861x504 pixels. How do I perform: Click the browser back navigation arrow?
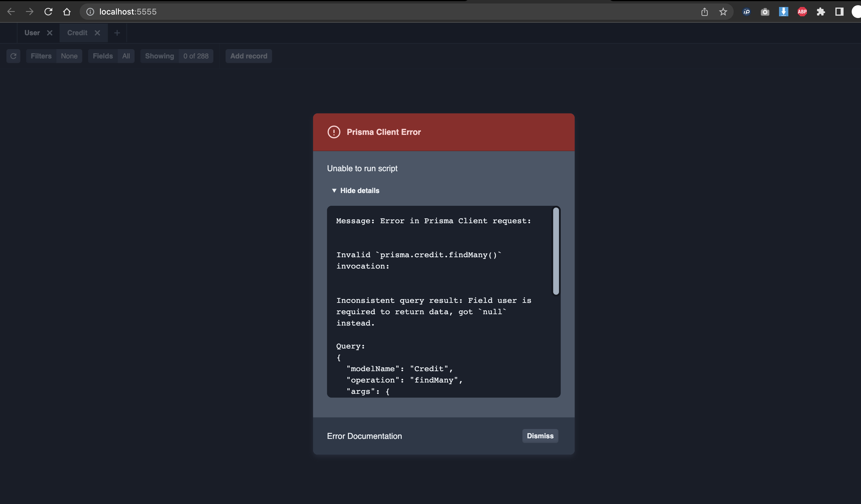click(11, 11)
